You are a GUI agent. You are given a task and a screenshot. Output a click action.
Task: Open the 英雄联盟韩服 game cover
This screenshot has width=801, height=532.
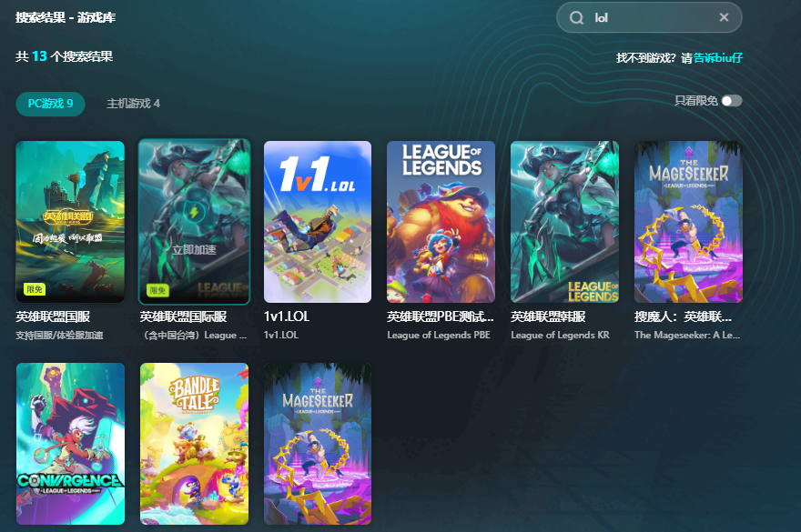(565, 222)
